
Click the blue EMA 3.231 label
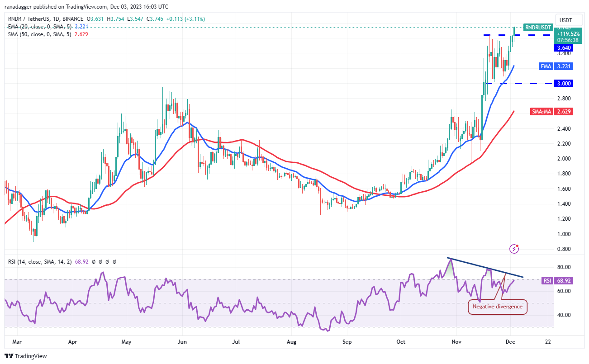pos(556,66)
